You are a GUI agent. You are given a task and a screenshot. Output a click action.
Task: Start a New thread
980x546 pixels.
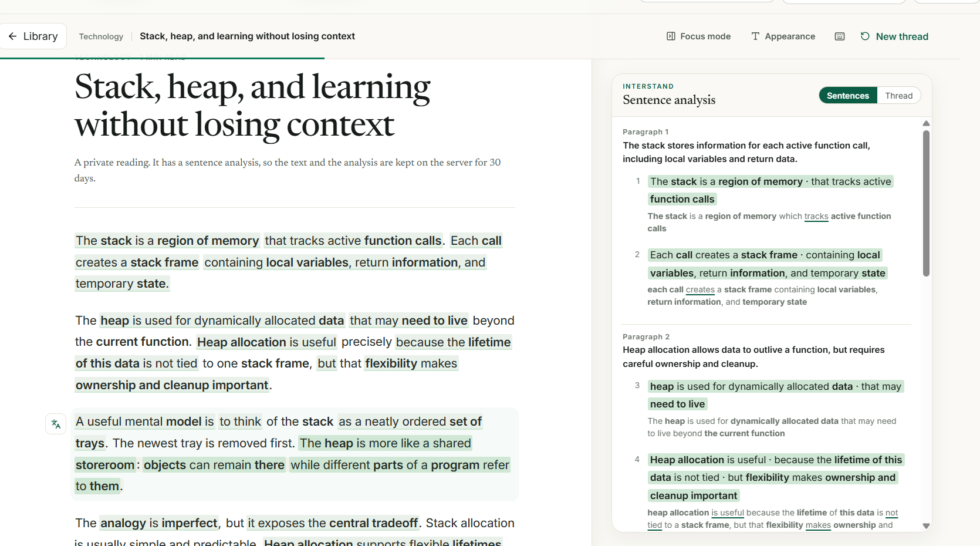(894, 36)
